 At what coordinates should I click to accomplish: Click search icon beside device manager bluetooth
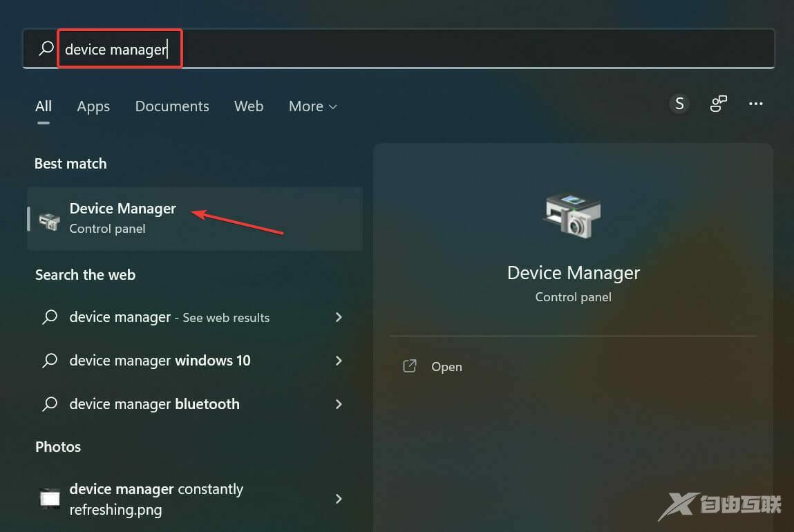coord(50,404)
